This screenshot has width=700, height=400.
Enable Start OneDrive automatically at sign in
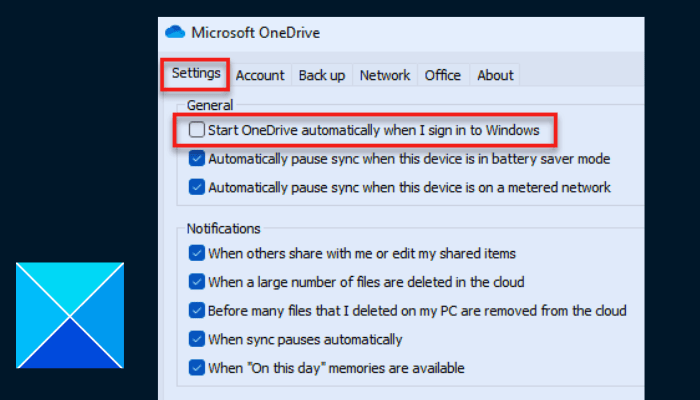197,130
